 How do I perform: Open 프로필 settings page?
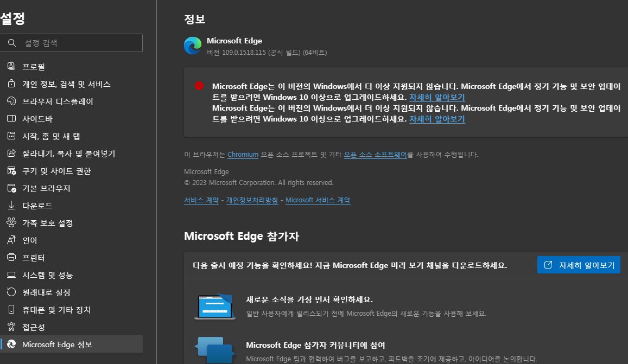[x=71, y=66]
